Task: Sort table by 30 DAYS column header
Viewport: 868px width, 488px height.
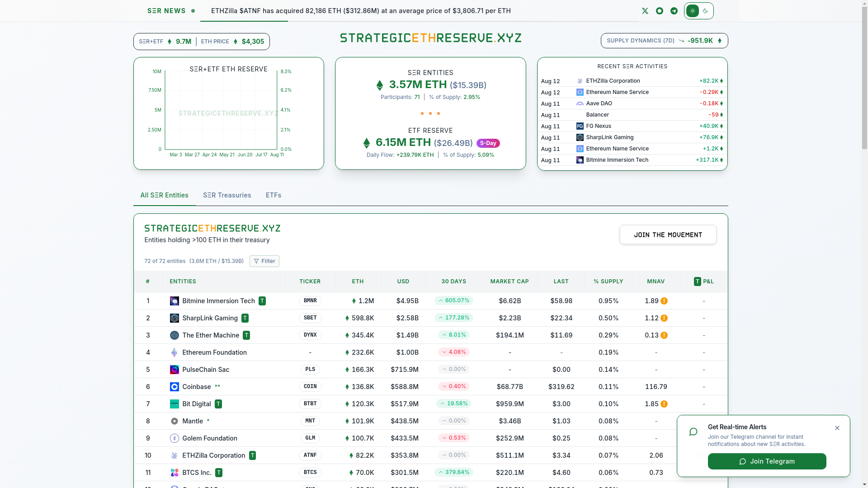Action: point(454,282)
